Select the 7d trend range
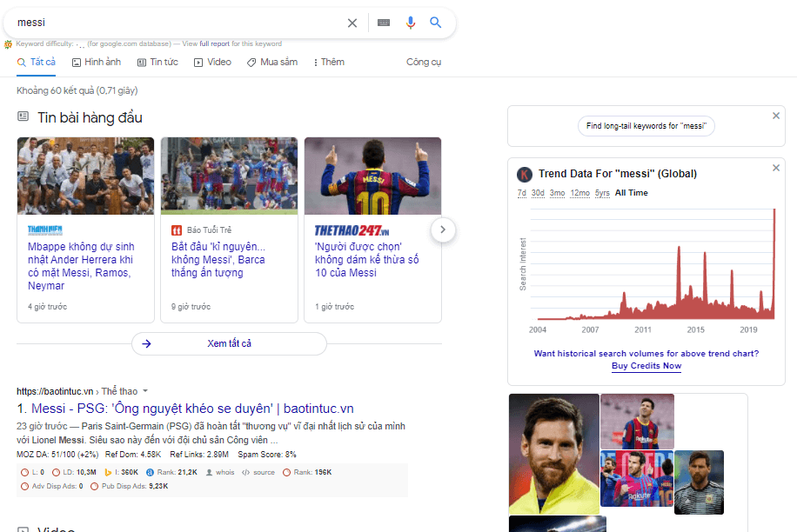Screen dimensions: 797x532 click(521, 193)
